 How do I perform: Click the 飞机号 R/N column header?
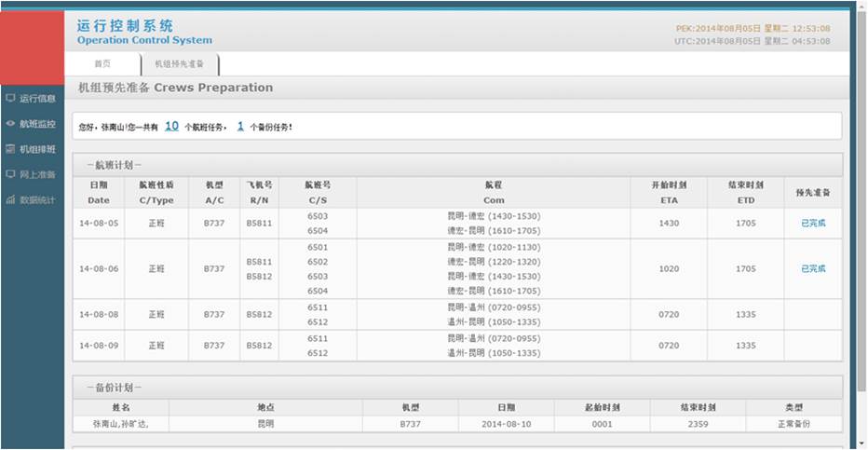[x=259, y=193]
